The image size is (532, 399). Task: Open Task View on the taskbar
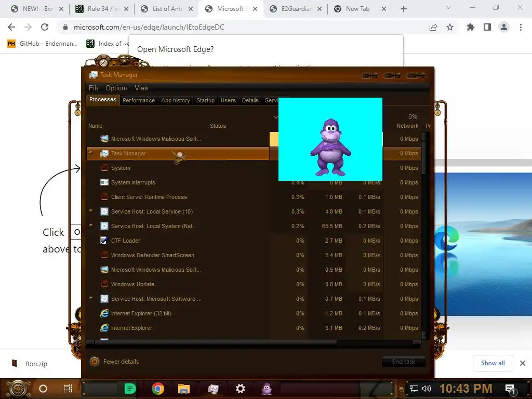[68, 389]
